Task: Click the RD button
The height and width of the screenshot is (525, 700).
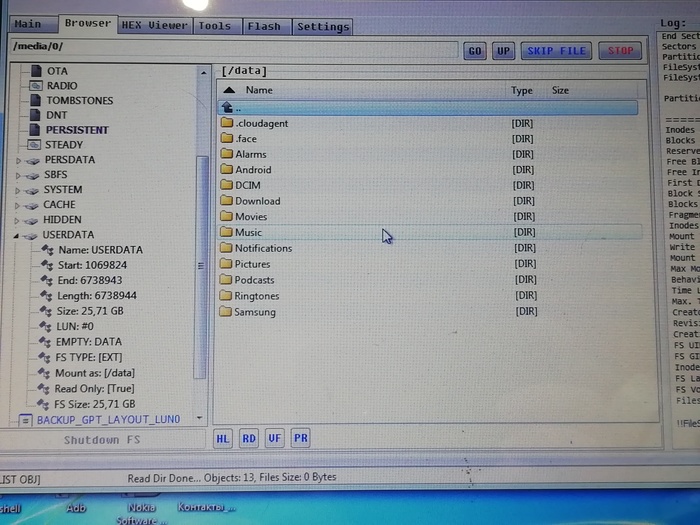Action: click(249, 438)
